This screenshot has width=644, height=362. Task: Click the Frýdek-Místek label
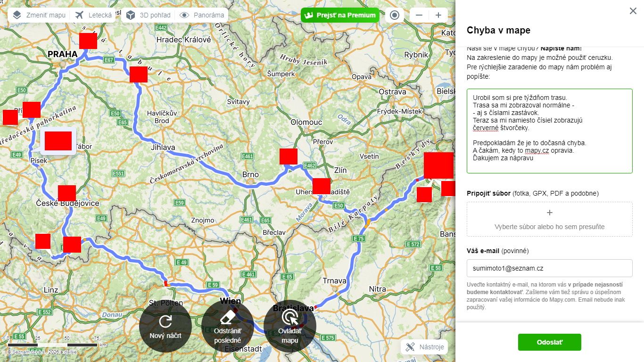tap(400, 111)
